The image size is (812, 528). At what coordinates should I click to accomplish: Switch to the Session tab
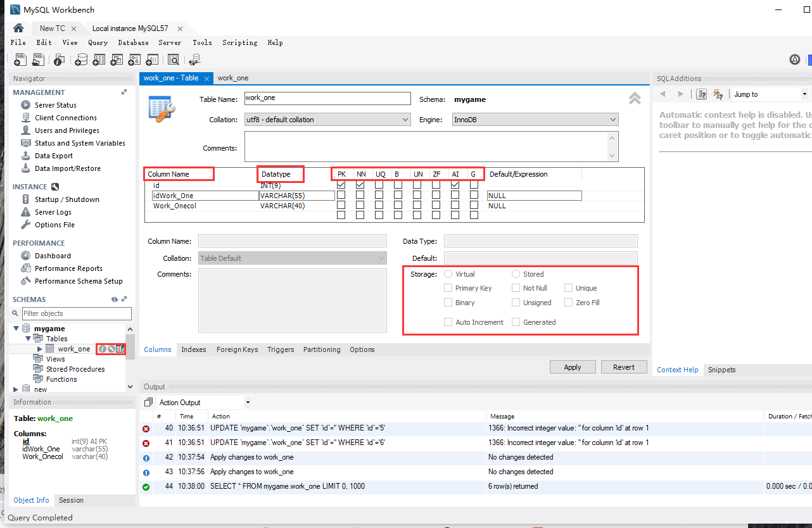coord(71,500)
